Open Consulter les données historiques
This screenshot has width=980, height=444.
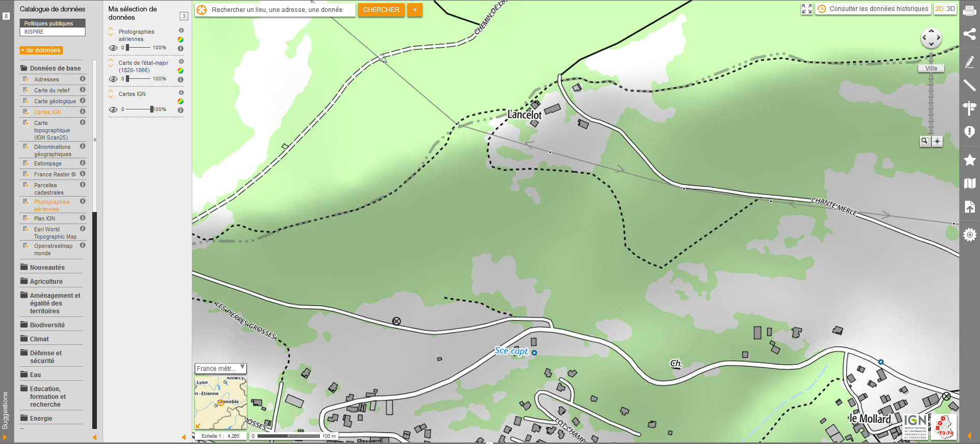pos(873,9)
